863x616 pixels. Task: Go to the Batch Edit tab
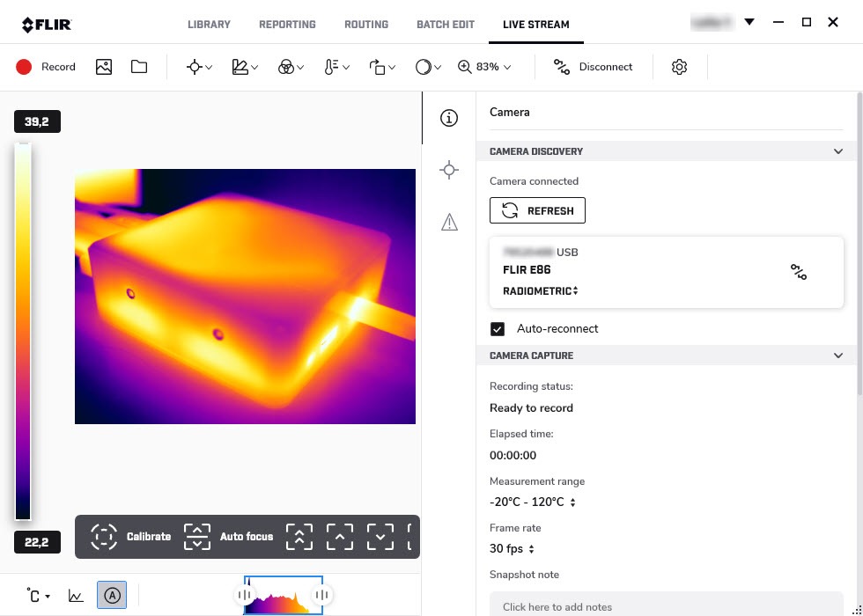tap(446, 25)
